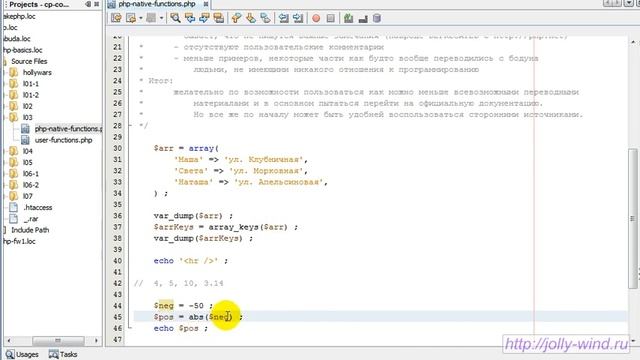Open the Forward history dropdown arrow
This screenshot has height=360, width=640.
coord(161,18)
